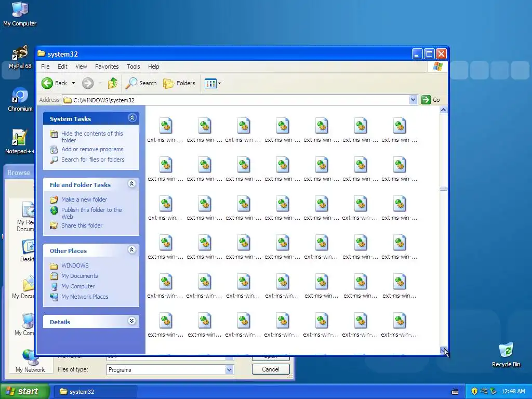The image size is (532, 399).
Task: Click scrollbar down arrow in file list
Action: click(443, 350)
